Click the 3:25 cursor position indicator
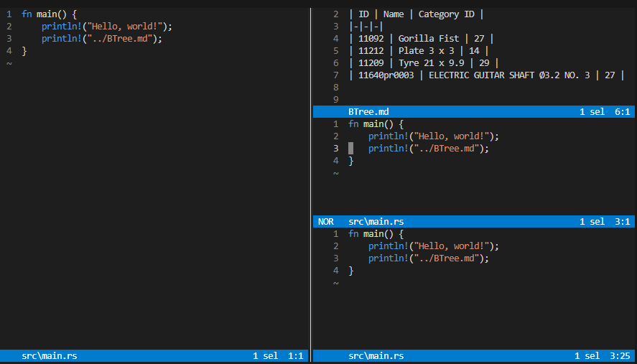This screenshot has height=364, width=637. 620,356
